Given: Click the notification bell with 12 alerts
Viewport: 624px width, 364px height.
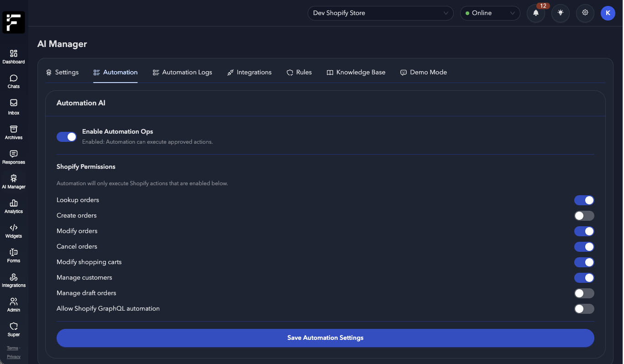Looking at the screenshot, I should pyautogui.click(x=535, y=13).
